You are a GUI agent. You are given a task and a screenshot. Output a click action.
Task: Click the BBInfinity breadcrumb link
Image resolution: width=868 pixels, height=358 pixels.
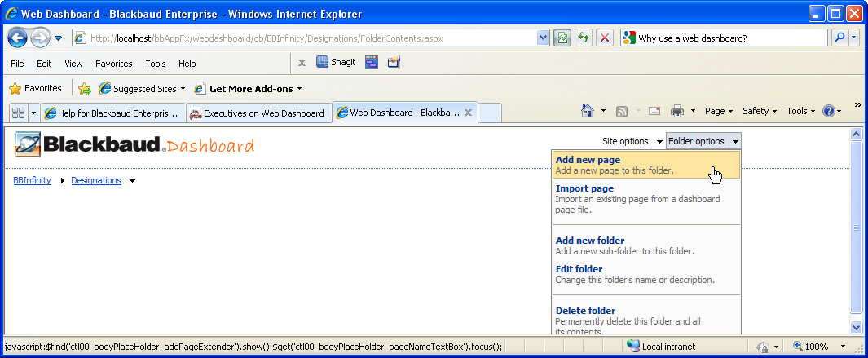32,180
